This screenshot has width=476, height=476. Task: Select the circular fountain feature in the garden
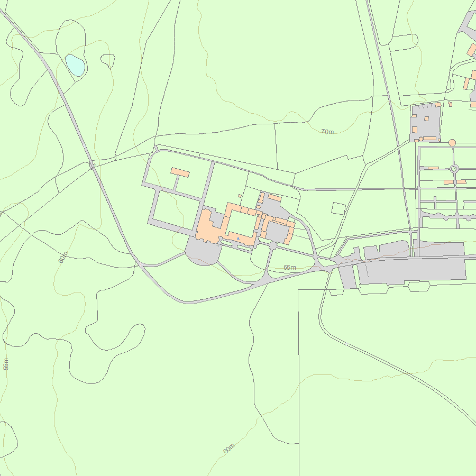point(454,169)
